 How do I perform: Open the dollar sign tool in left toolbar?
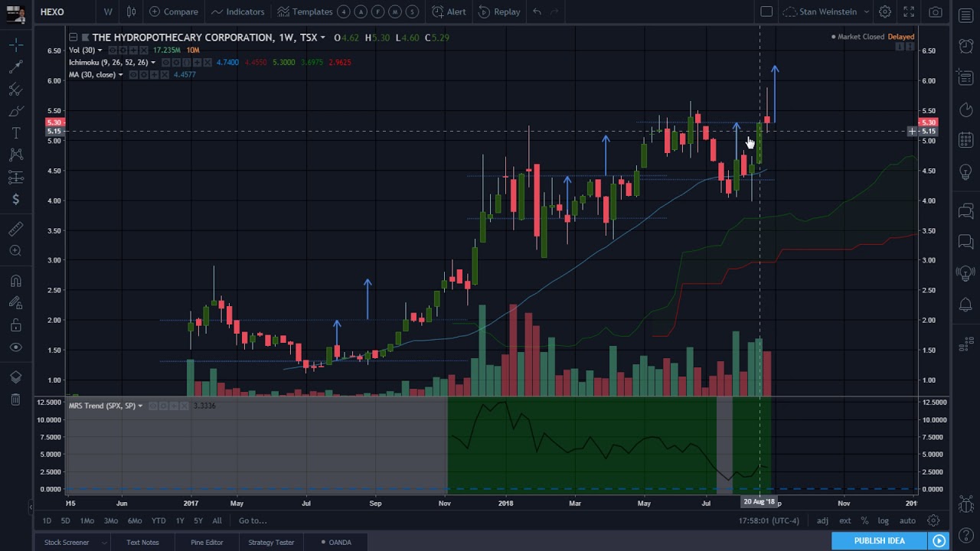pos(15,200)
